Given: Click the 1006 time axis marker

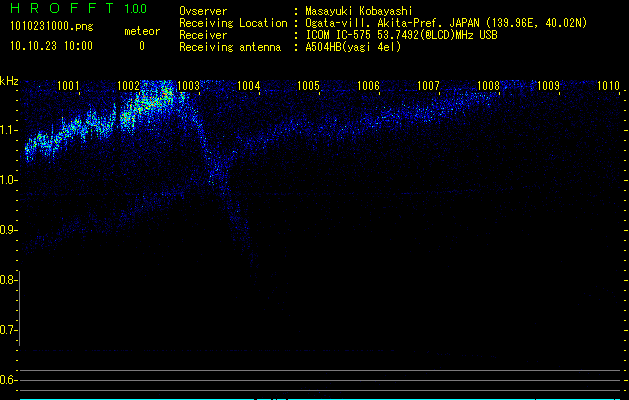Looking at the screenshot, I should [x=368, y=85].
